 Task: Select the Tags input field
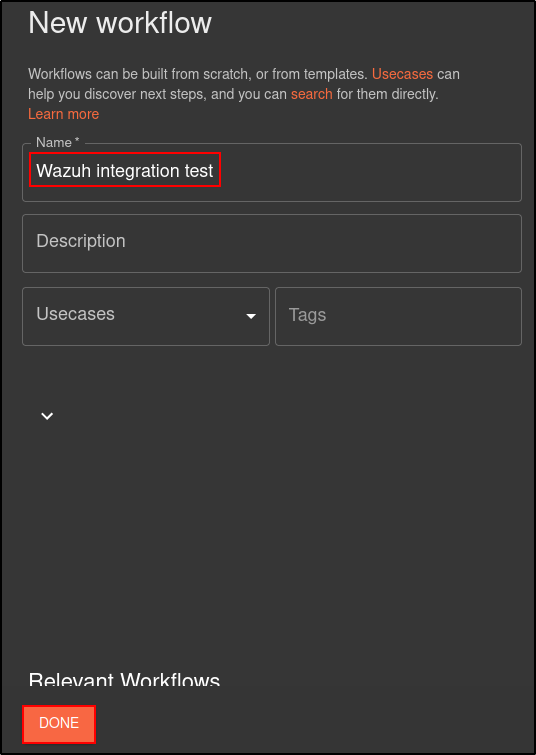tap(398, 316)
